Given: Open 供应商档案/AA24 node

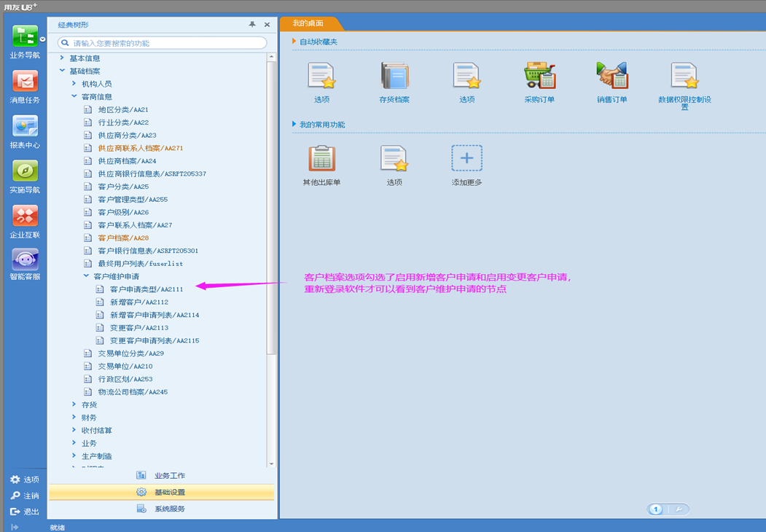Looking at the screenshot, I should coord(127,161).
